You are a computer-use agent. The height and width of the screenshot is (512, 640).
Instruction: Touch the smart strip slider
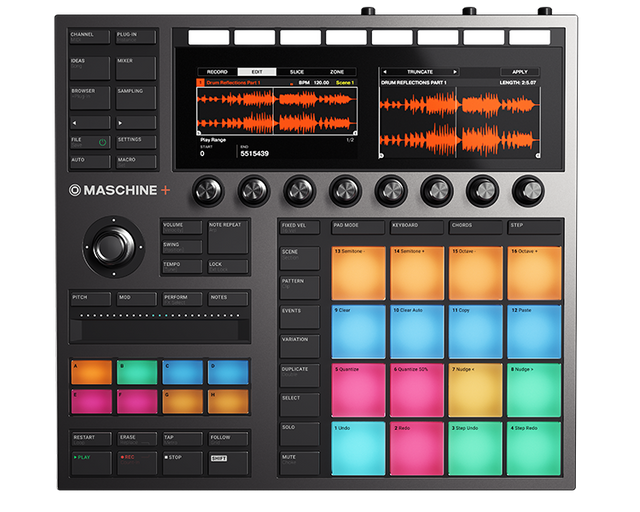click(159, 329)
